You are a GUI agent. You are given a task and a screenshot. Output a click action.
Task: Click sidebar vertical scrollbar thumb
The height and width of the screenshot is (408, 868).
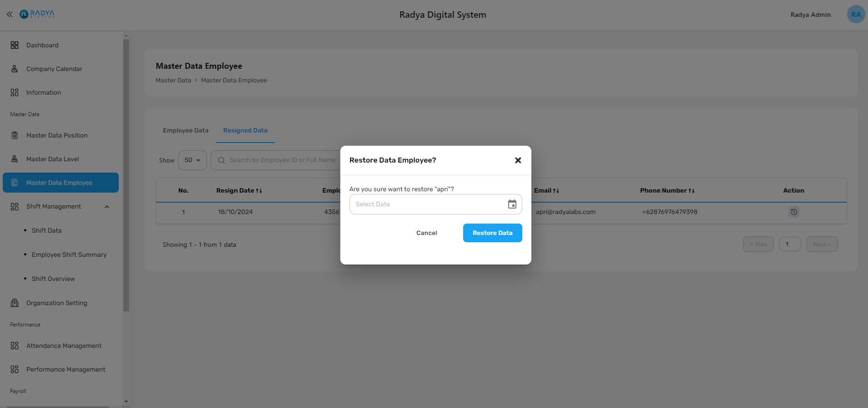pyautogui.click(x=126, y=175)
